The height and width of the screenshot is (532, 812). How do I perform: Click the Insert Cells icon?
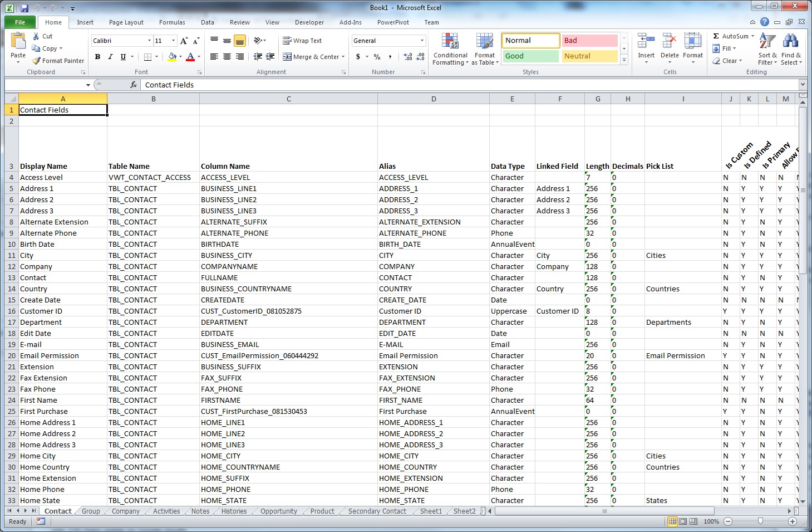[646, 42]
